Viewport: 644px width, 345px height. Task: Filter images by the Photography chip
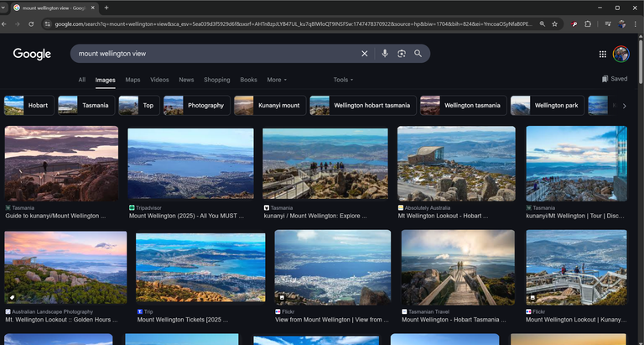click(x=197, y=105)
